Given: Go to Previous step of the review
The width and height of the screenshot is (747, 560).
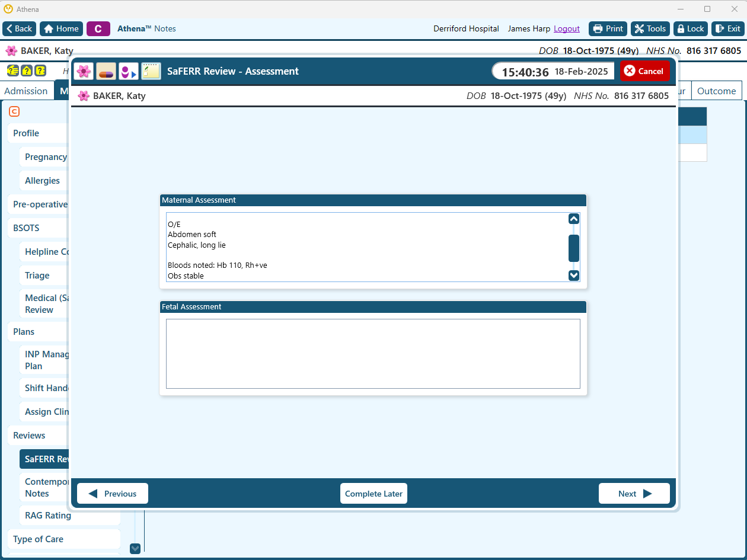Looking at the screenshot, I should pos(113,494).
